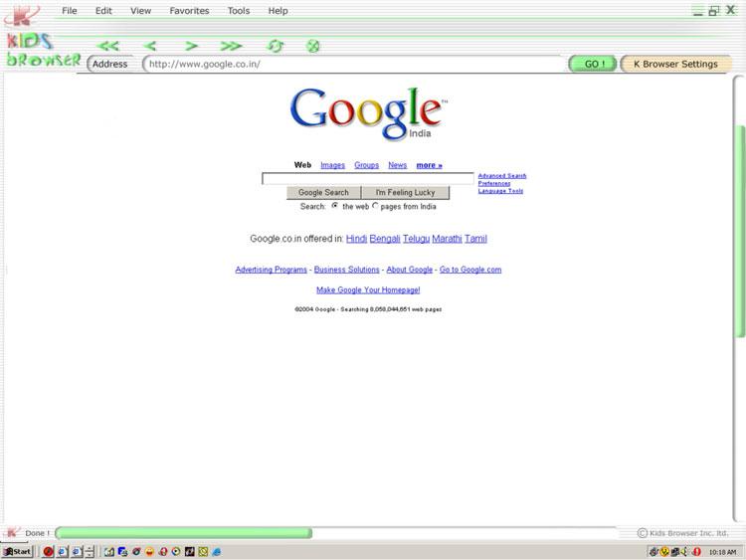
Task: Click the green GO ! button
Action: pyautogui.click(x=593, y=64)
